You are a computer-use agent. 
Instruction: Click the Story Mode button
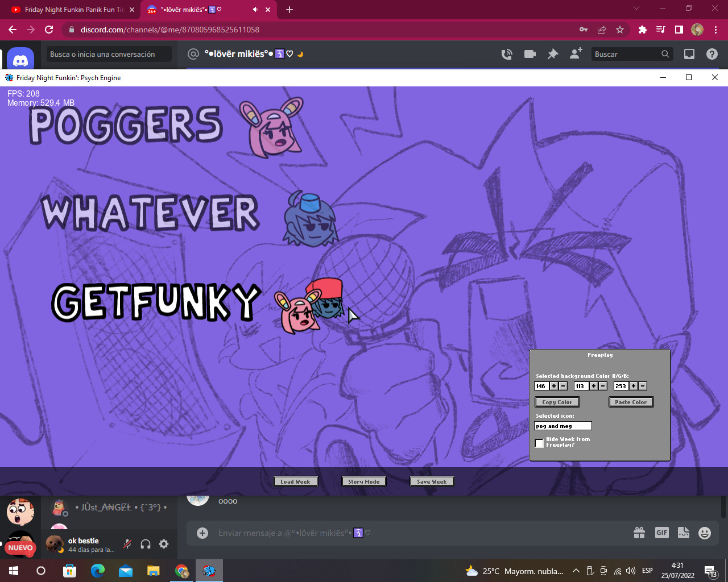[364, 481]
